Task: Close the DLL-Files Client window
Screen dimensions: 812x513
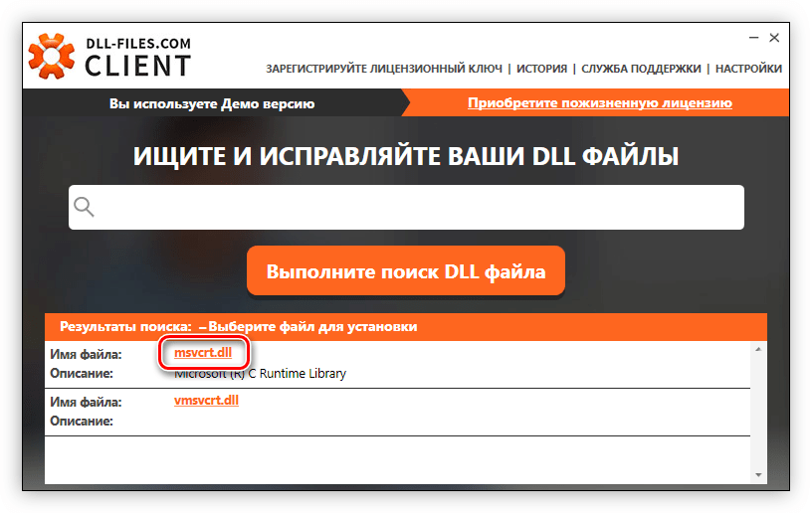Action: tap(774, 37)
